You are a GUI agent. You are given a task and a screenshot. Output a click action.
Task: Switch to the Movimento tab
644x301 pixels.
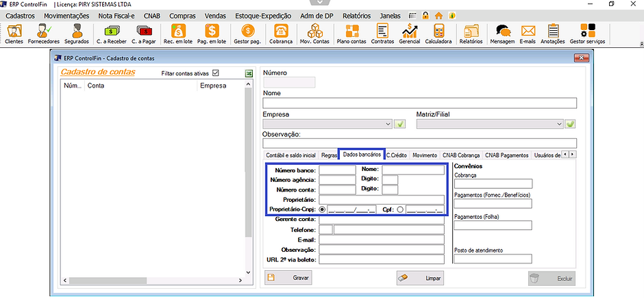(425, 155)
